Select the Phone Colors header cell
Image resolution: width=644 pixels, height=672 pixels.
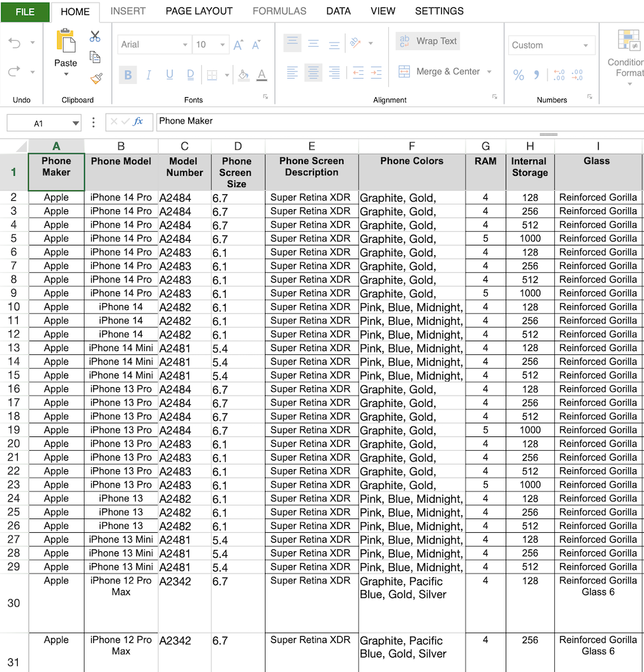412,172
